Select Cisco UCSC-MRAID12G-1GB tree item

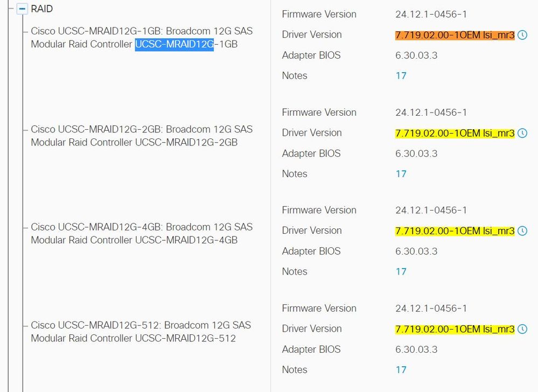pyautogui.click(x=141, y=37)
